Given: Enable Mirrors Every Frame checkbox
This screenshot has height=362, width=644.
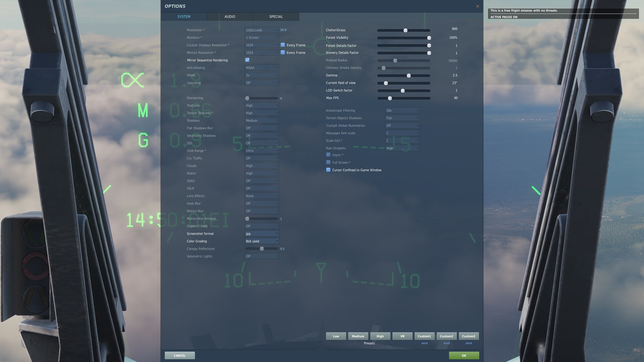Looking at the screenshot, I should pyautogui.click(x=283, y=52).
